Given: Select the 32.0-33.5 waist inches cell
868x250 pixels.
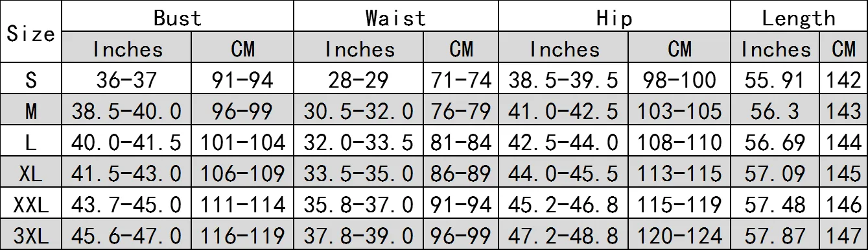Looking at the screenshot, I should coord(358,142).
